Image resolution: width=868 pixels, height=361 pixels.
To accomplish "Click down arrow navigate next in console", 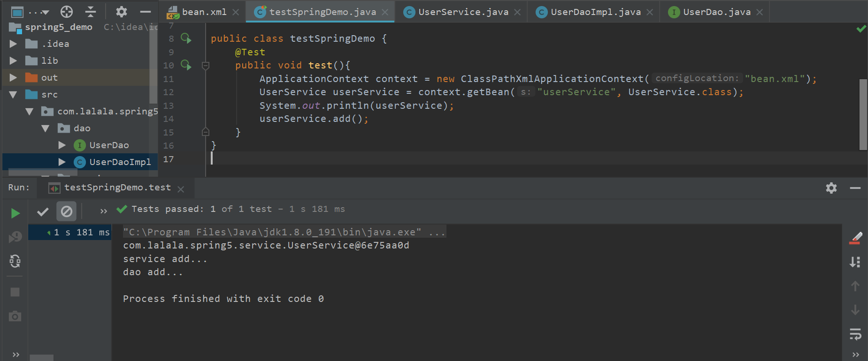I will pyautogui.click(x=855, y=310).
